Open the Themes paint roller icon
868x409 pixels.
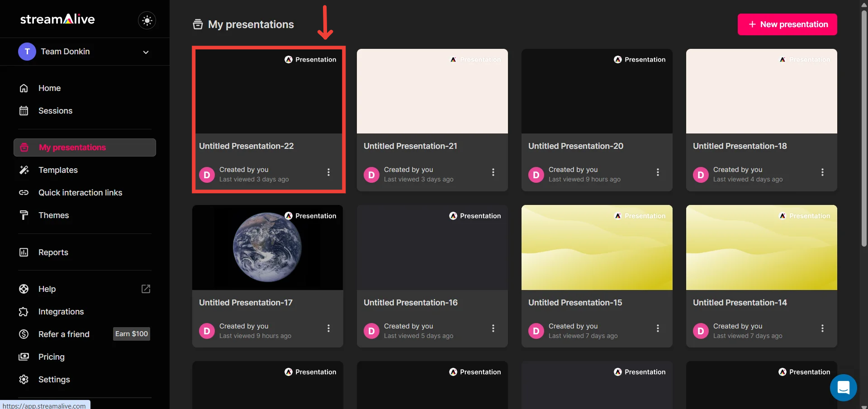click(24, 215)
